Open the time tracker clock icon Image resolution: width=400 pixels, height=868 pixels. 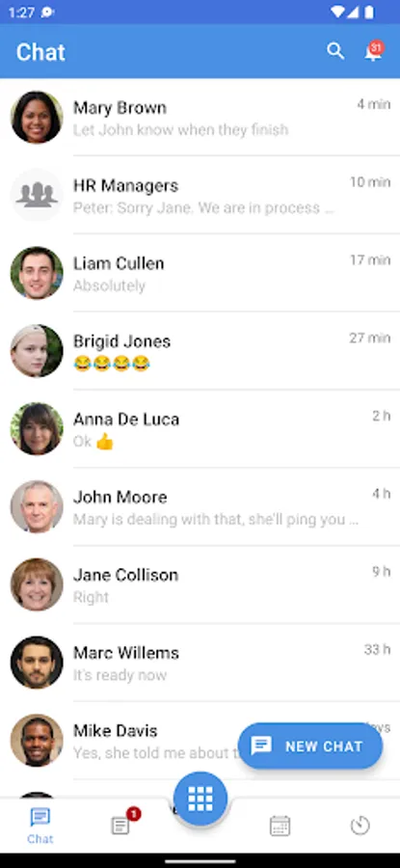[x=360, y=826]
